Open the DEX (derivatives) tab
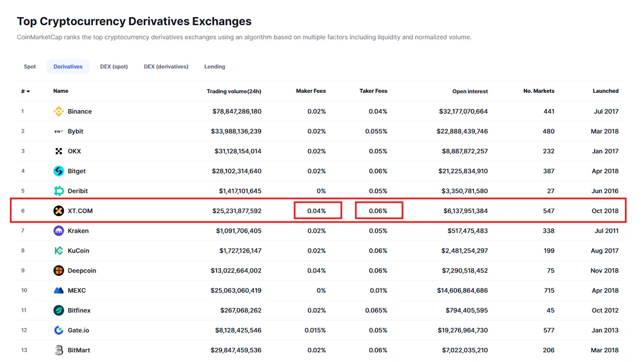The width and height of the screenshot is (644, 362). click(166, 67)
